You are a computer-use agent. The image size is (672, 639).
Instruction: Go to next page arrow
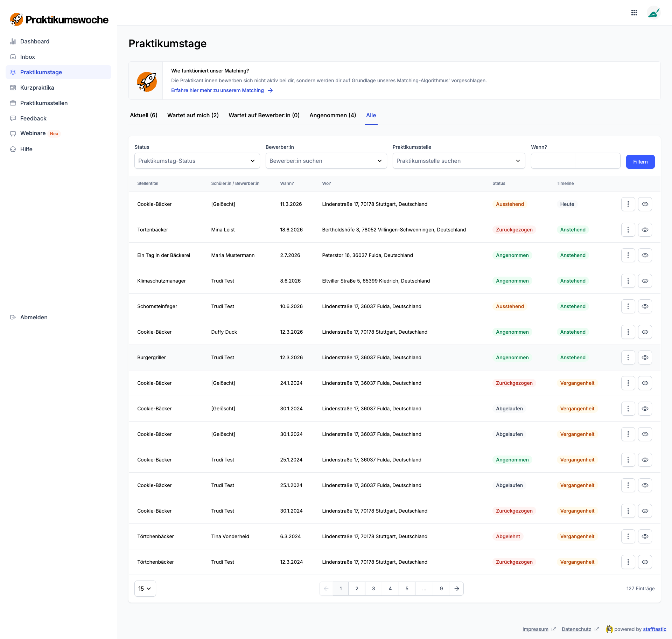point(456,589)
